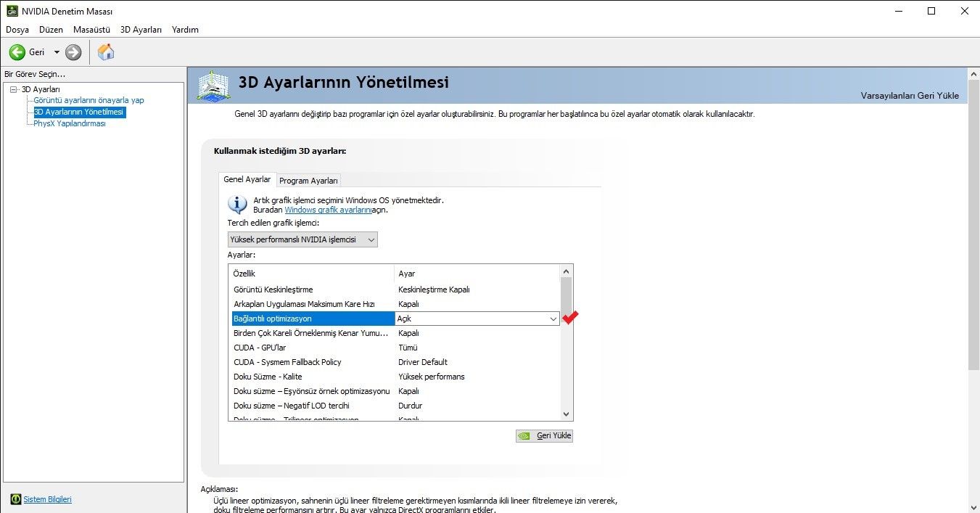
Task: Select Doku süzme – Negatif LOD tercihi row
Action: point(395,406)
